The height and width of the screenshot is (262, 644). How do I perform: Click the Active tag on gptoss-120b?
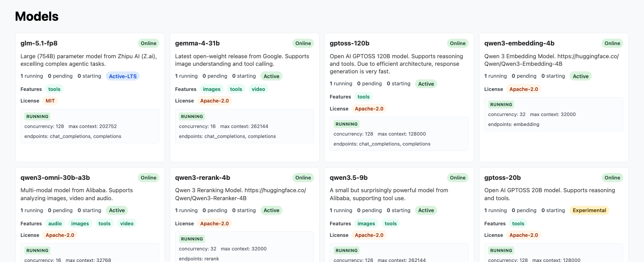pyautogui.click(x=426, y=84)
